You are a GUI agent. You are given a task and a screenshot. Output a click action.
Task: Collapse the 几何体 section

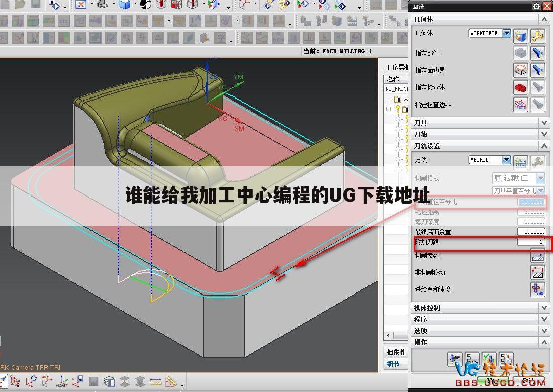point(544,19)
